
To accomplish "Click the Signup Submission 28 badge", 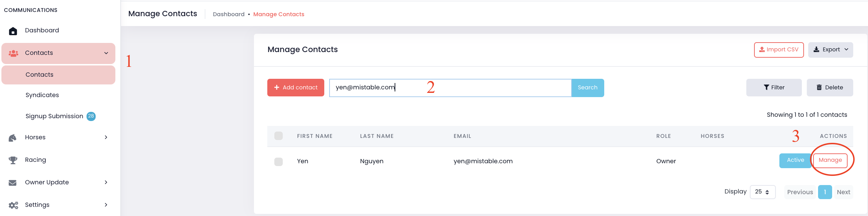I will pyautogui.click(x=91, y=116).
